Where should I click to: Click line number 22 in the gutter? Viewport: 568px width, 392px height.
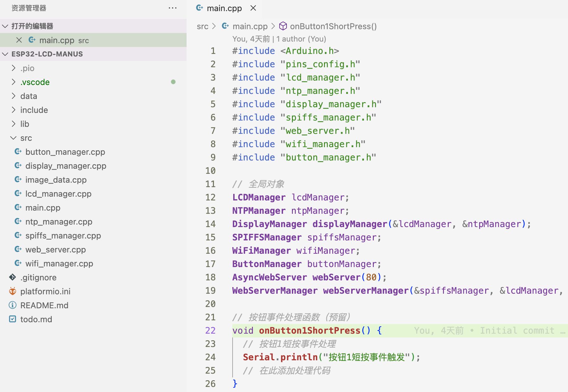[210, 330]
